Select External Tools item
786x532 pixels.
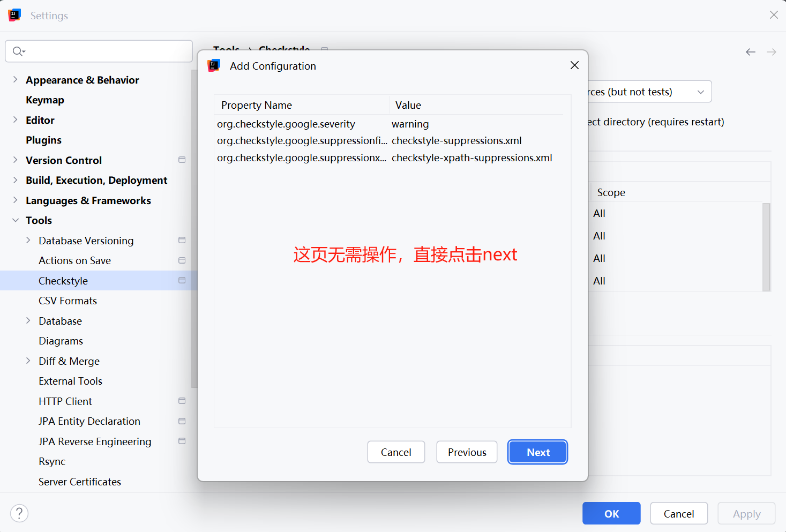(70, 381)
